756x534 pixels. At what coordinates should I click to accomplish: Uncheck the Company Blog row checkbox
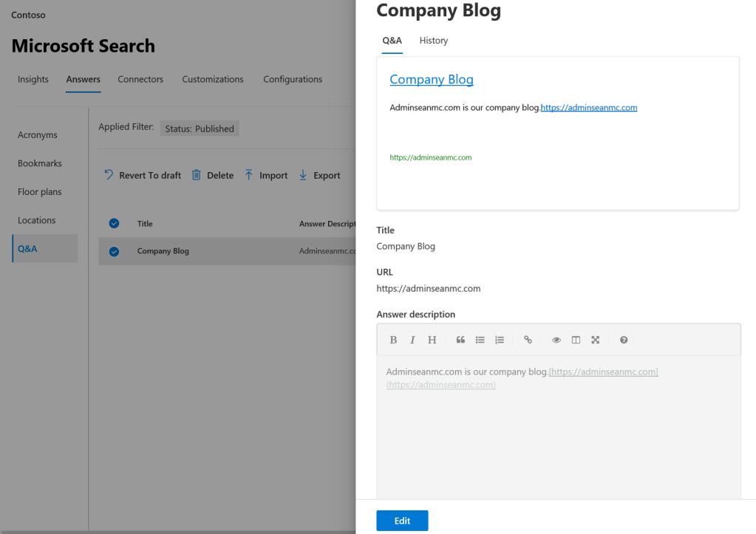click(x=114, y=251)
